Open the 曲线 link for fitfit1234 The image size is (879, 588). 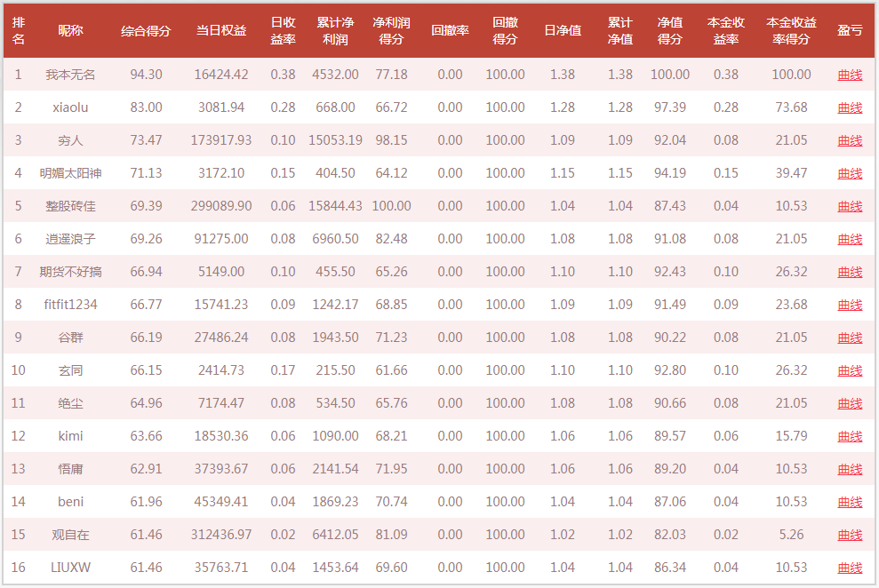coord(850,306)
